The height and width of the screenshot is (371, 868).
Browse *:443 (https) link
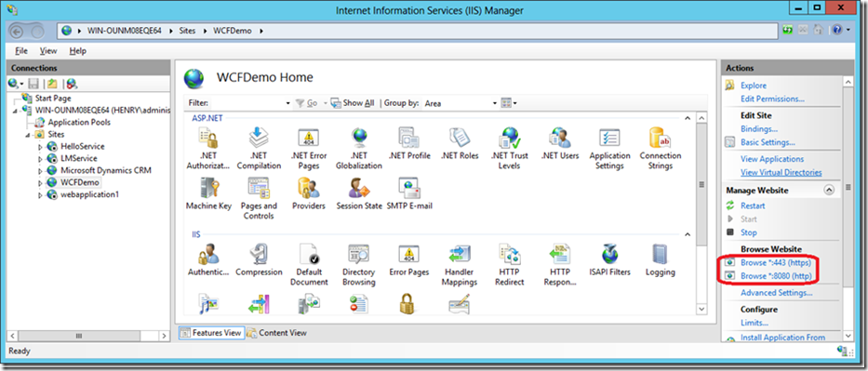coord(776,262)
